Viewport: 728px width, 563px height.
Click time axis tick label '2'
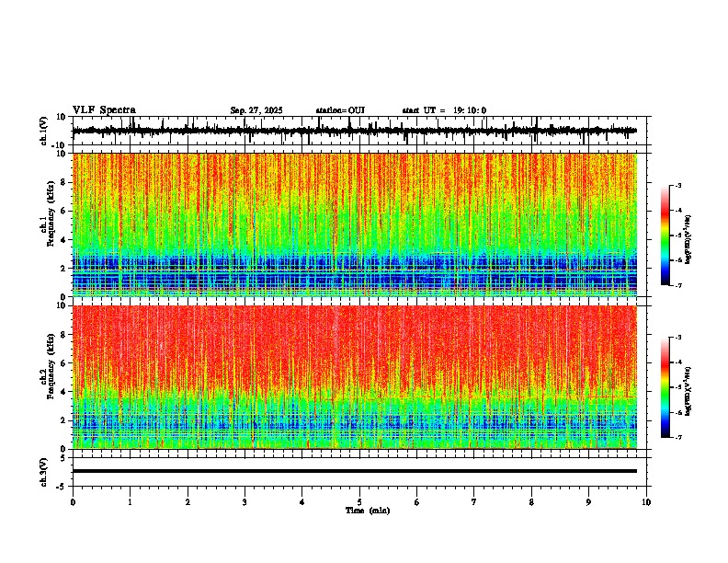188,502
